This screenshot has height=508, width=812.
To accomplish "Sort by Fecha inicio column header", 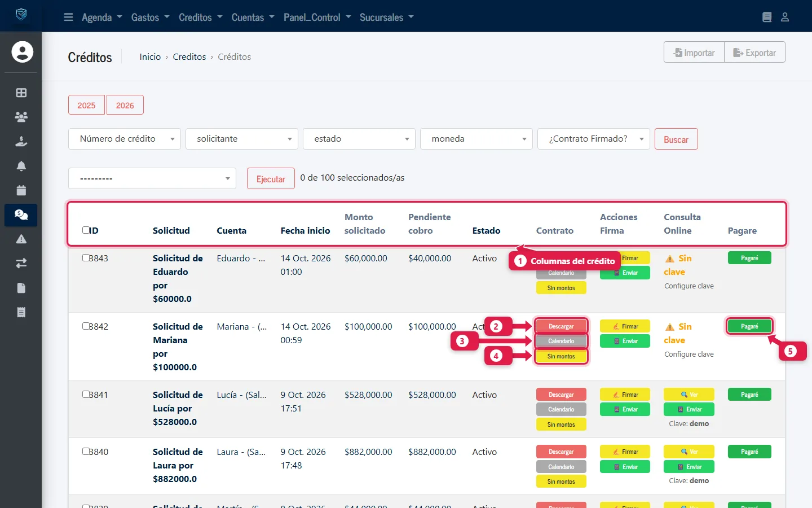I will coord(305,230).
